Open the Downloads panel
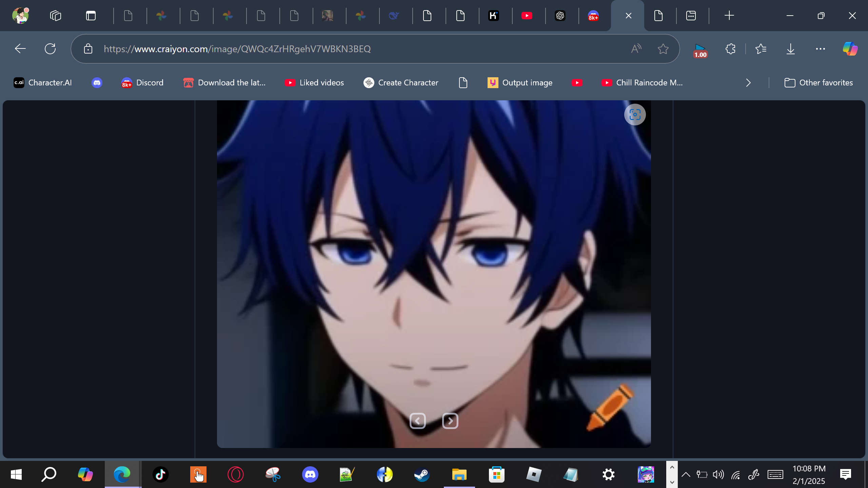The width and height of the screenshot is (868, 488). pyautogui.click(x=790, y=49)
